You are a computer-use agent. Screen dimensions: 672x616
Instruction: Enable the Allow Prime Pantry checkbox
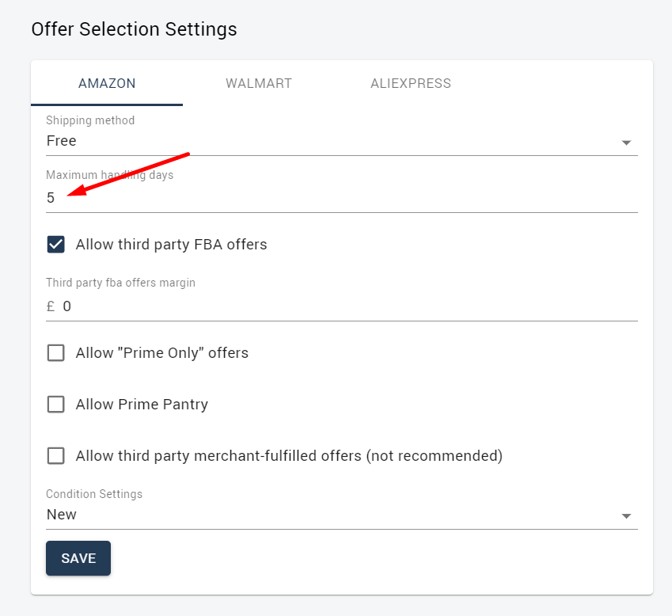(55, 405)
